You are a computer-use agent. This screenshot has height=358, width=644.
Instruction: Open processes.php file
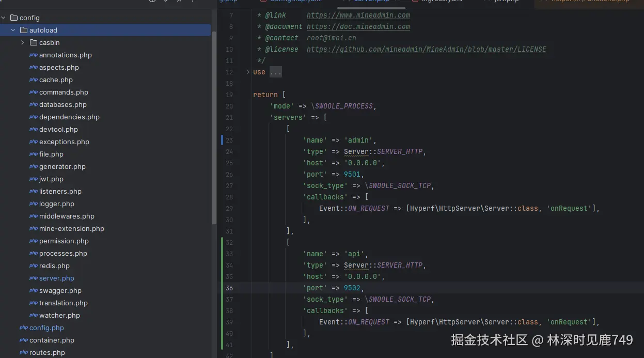pos(63,253)
